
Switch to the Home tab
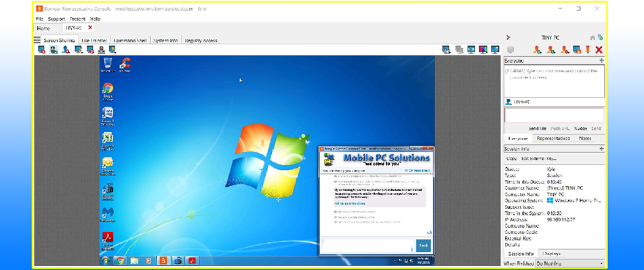[x=43, y=28]
